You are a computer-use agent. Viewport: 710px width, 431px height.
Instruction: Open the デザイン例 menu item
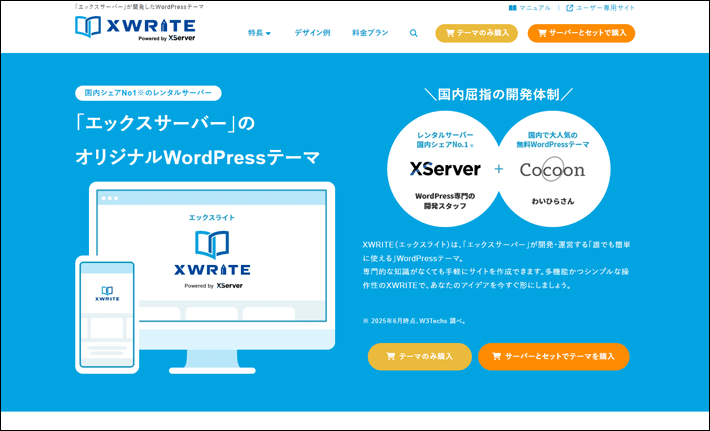pyautogui.click(x=313, y=33)
